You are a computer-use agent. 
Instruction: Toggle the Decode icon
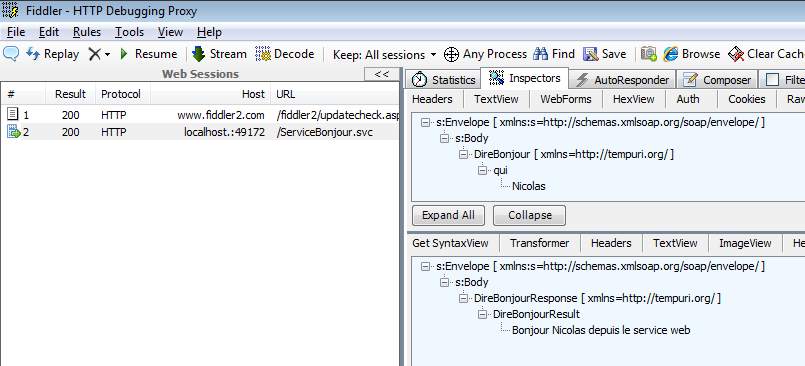[x=263, y=54]
